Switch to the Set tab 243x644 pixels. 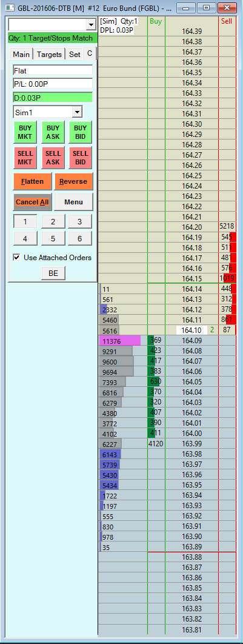75,54
